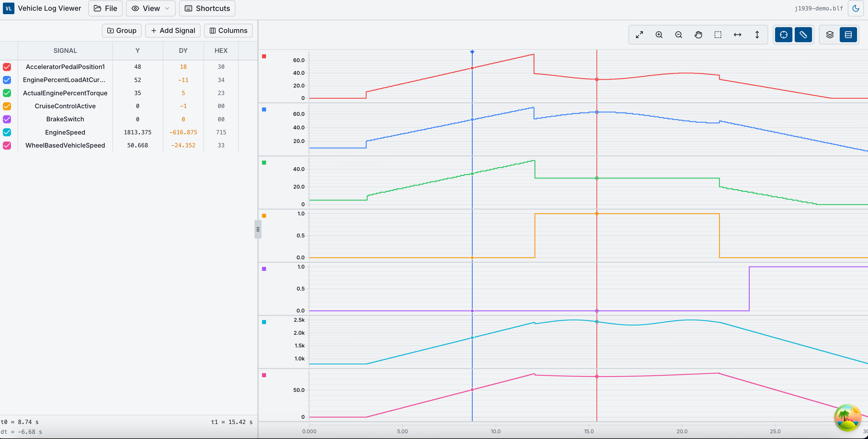The height and width of the screenshot is (439, 868).
Task: Click the red AcceleratorPedalPosition1 plot marker
Action: [x=264, y=56]
